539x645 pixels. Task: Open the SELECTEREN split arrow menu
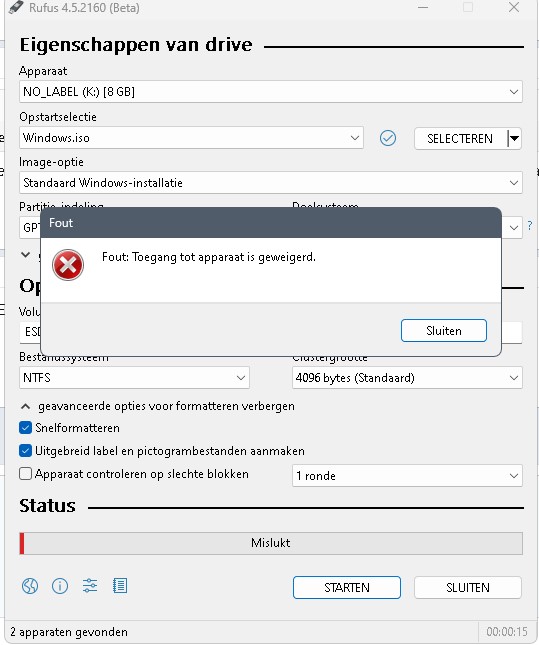(x=514, y=139)
